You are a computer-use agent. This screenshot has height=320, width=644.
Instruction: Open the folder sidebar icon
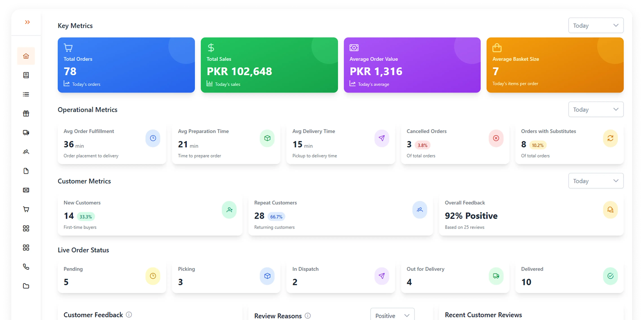26,286
